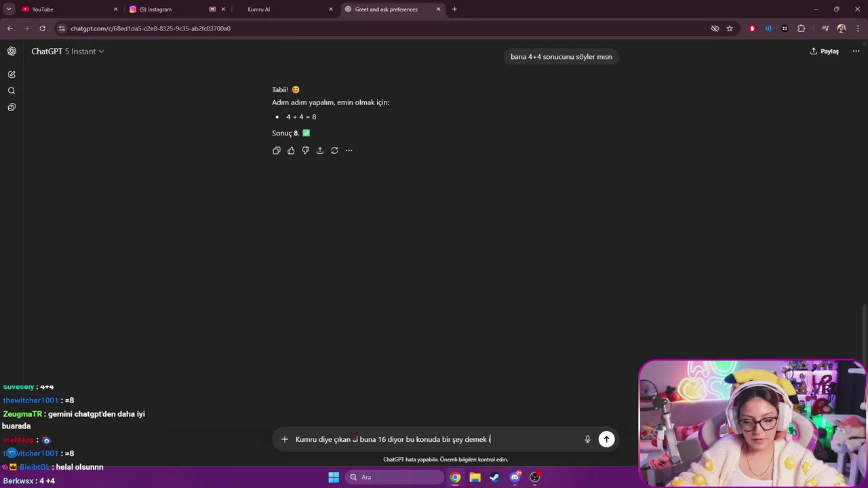The height and width of the screenshot is (488, 868).
Task: Open more actions under the response
Action: [x=349, y=150]
